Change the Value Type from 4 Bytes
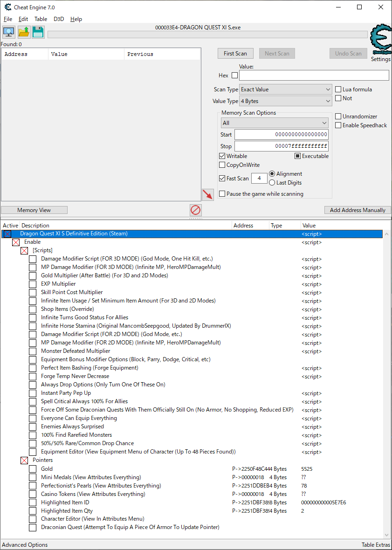This screenshot has height=550, width=392. pos(285,101)
